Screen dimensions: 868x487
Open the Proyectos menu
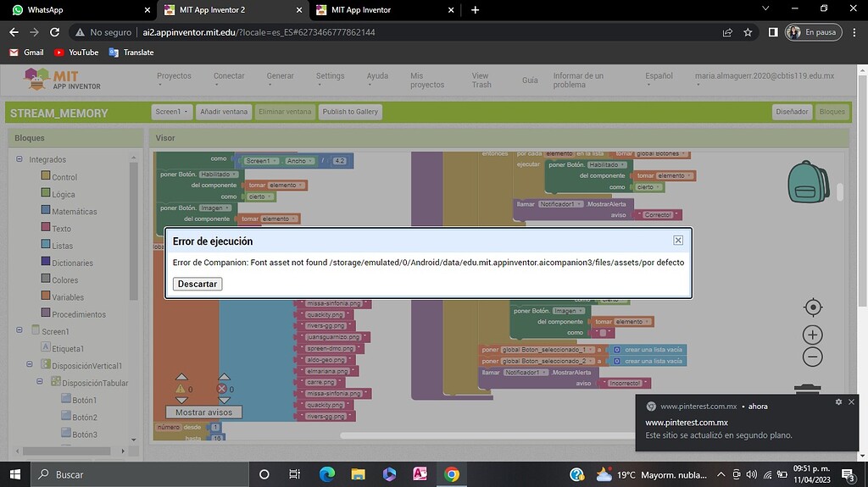[176, 76]
